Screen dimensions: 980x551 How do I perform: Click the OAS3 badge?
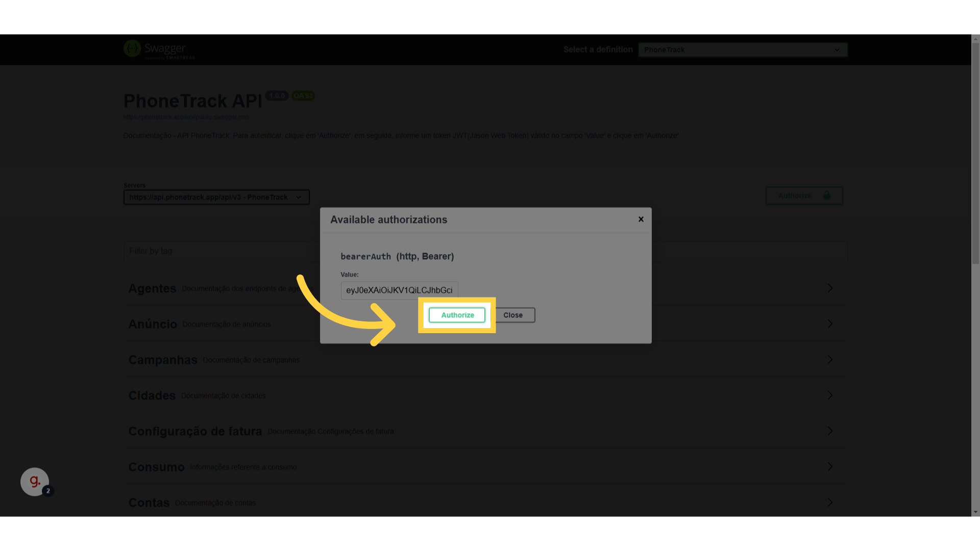point(303,96)
